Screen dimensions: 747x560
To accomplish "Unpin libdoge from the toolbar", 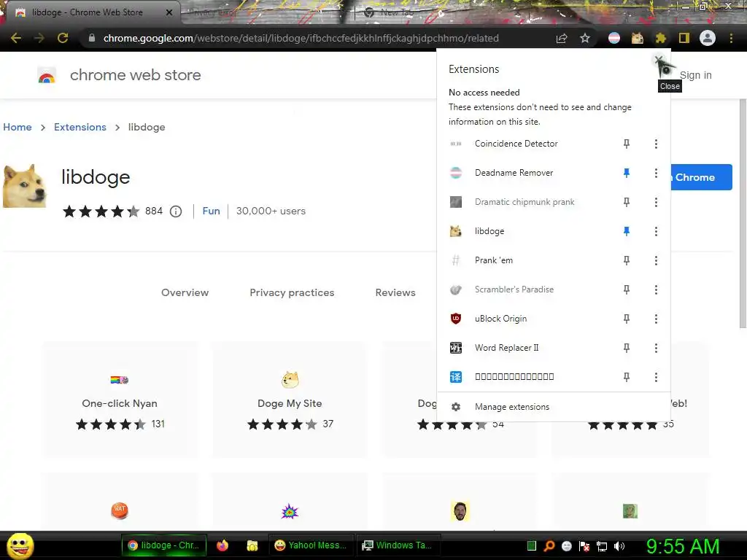I will tap(627, 231).
